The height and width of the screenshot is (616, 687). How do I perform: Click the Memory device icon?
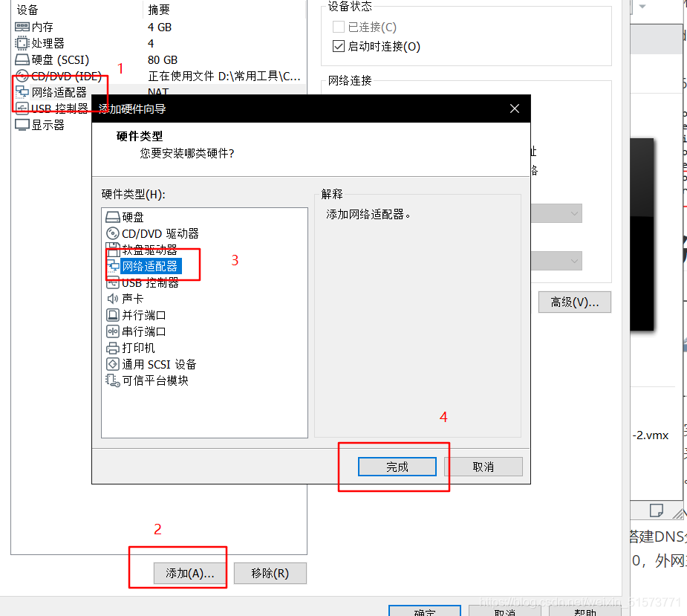point(22,27)
